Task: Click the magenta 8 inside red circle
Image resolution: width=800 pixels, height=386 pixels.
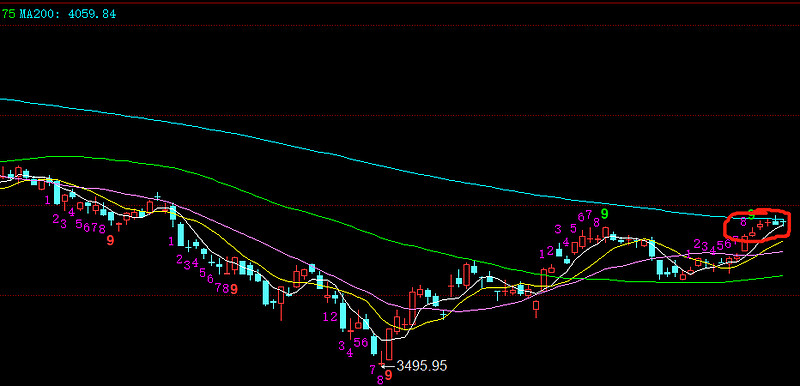Action: click(x=743, y=221)
